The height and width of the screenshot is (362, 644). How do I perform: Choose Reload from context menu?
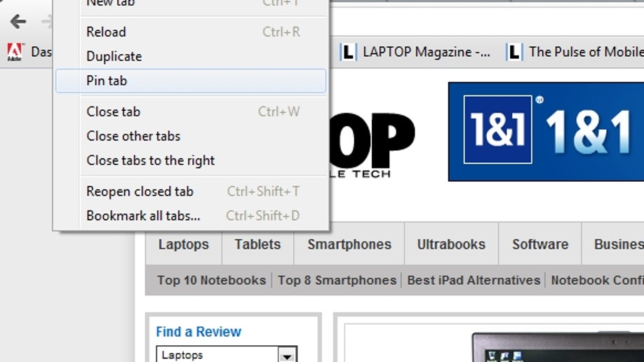coord(191,32)
